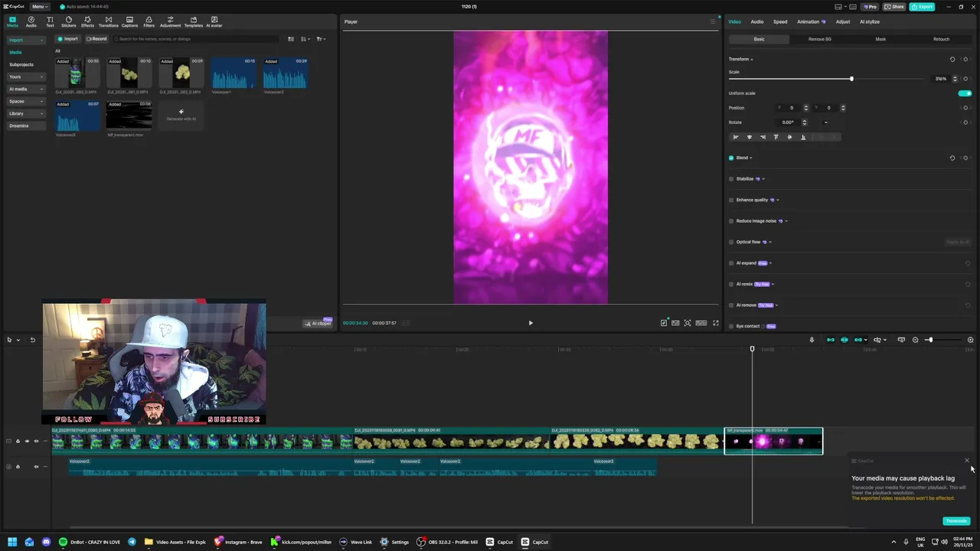
Task: Open the Text tool panel
Action: (50, 21)
